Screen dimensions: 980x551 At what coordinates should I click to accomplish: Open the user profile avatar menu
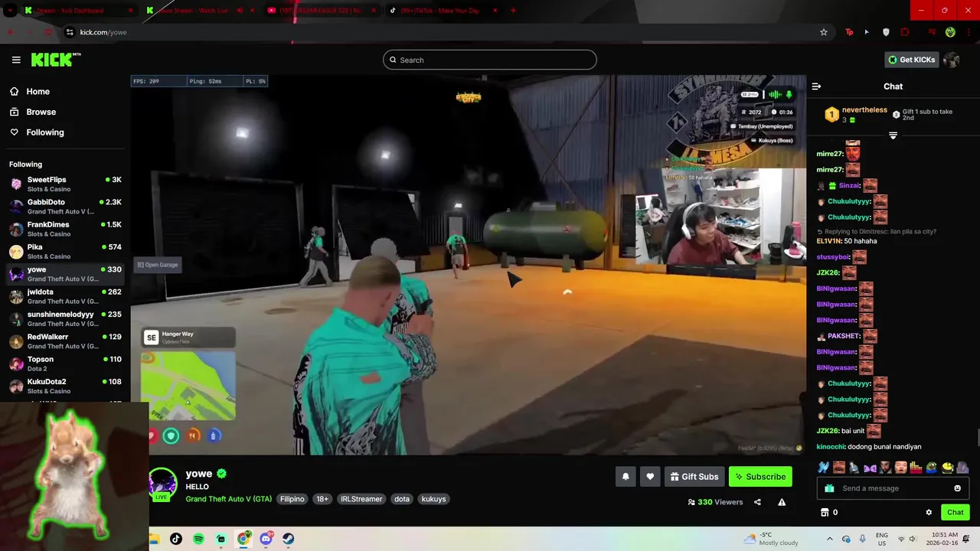952,60
